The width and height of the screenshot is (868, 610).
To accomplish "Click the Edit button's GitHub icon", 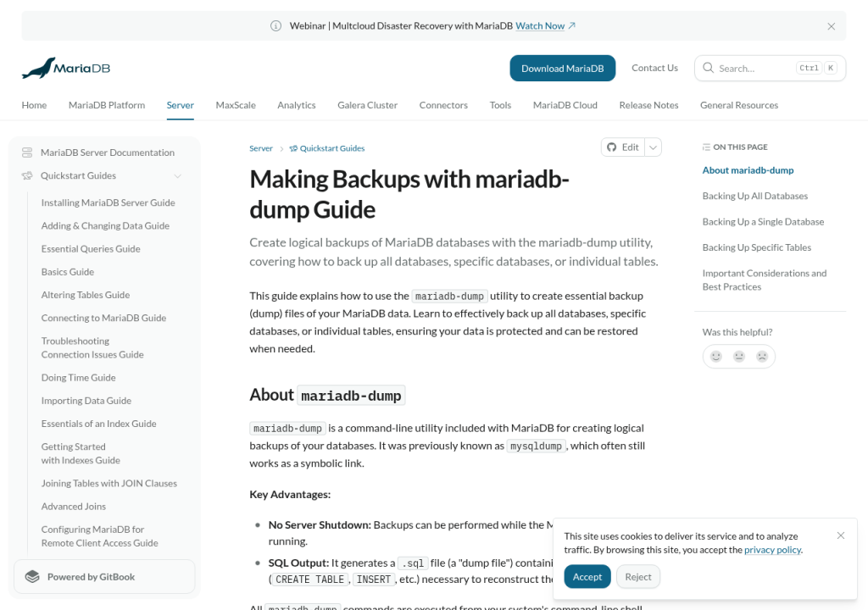I will [x=612, y=147].
